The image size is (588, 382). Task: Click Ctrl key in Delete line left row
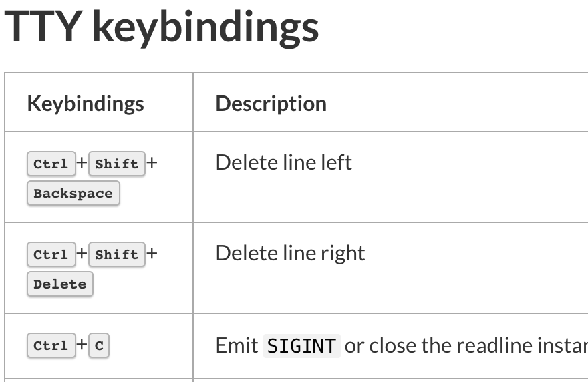coord(51,164)
